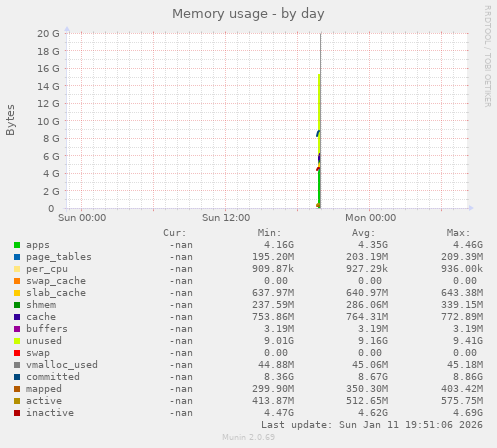Screen dimensions: 497x448
Task: Click the lime unused legend swatch
Action: point(17,341)
